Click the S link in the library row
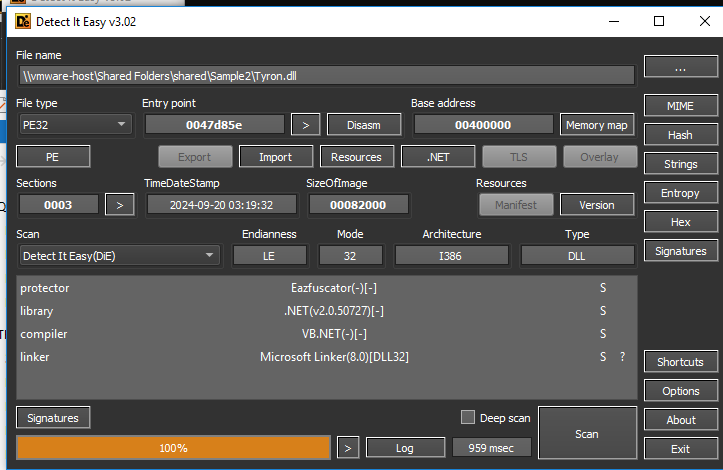 603,311
